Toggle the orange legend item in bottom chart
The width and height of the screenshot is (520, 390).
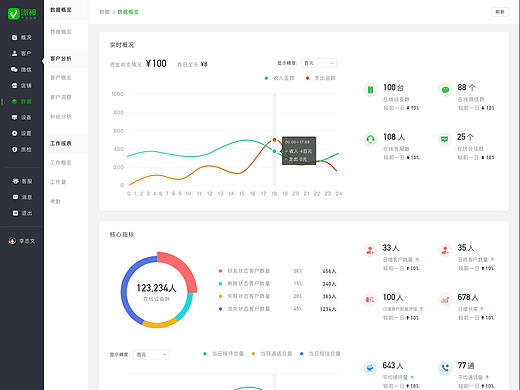pyautogui.click(x=272, y=354)
